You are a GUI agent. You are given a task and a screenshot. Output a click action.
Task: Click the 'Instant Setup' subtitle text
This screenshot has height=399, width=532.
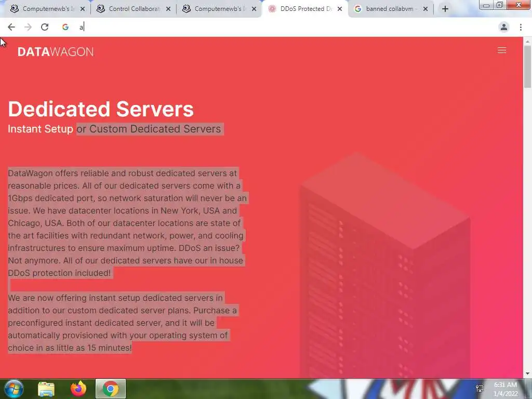click(41, 129)
